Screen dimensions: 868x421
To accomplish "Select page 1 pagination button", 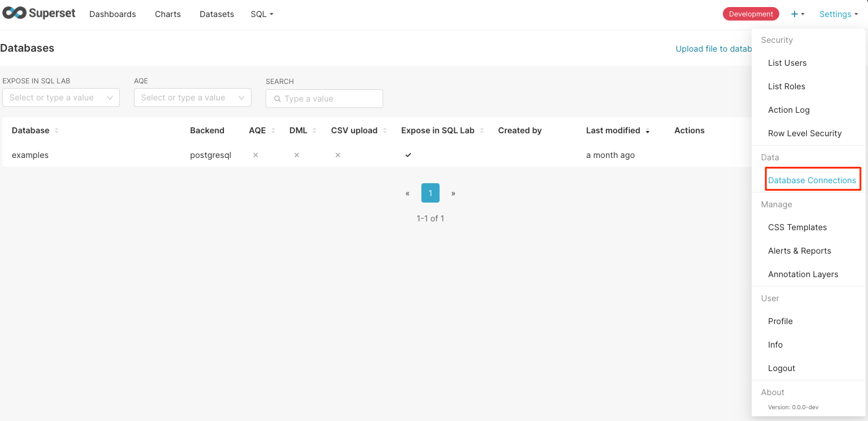I will 430,193.
